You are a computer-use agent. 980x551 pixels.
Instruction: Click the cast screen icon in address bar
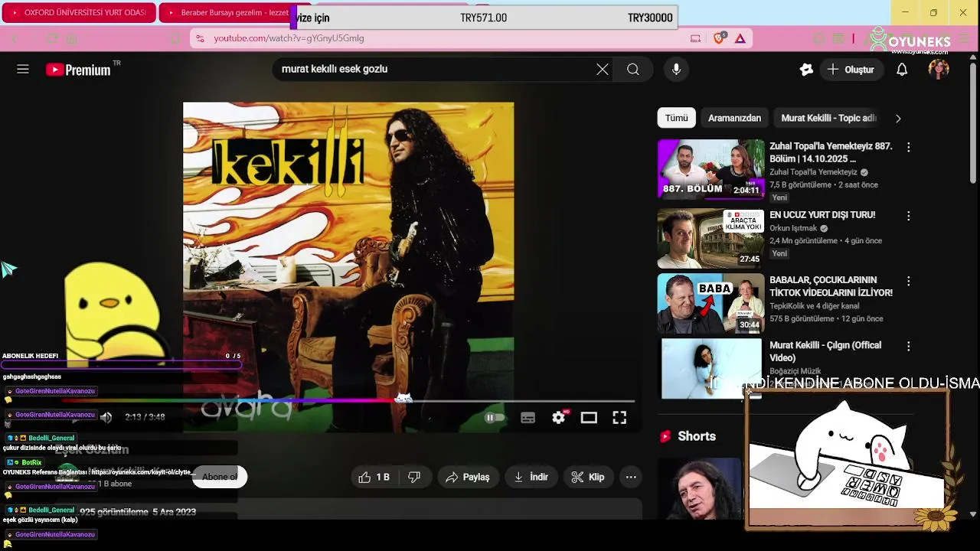pyautogui.click(x=695, y=38)
